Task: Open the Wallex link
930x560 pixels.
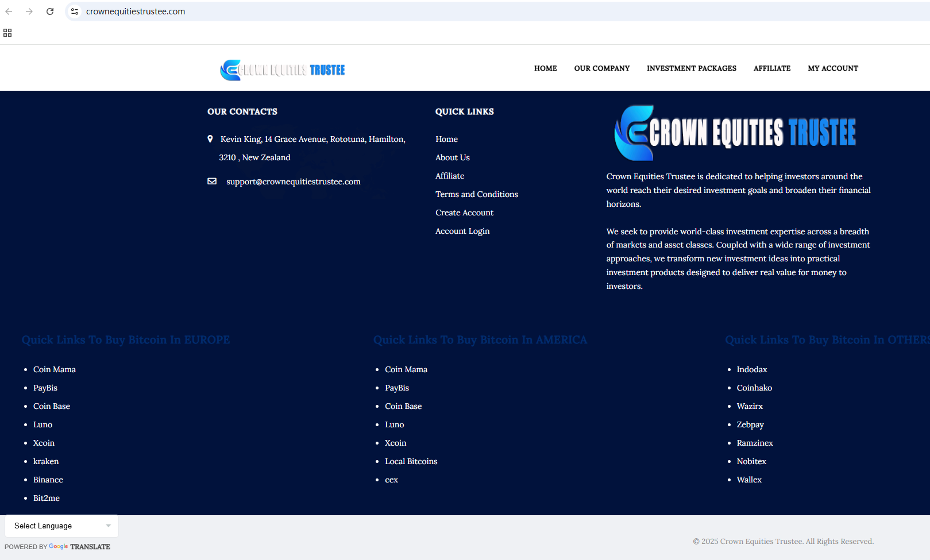Action: tap(749, 480)
